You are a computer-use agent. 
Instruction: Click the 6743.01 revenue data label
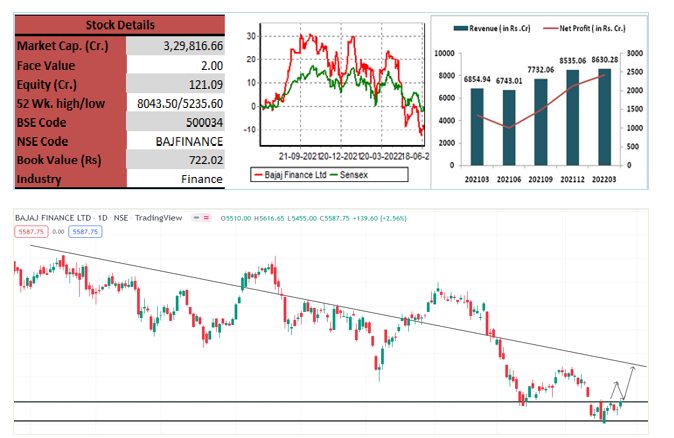(509, 81)
